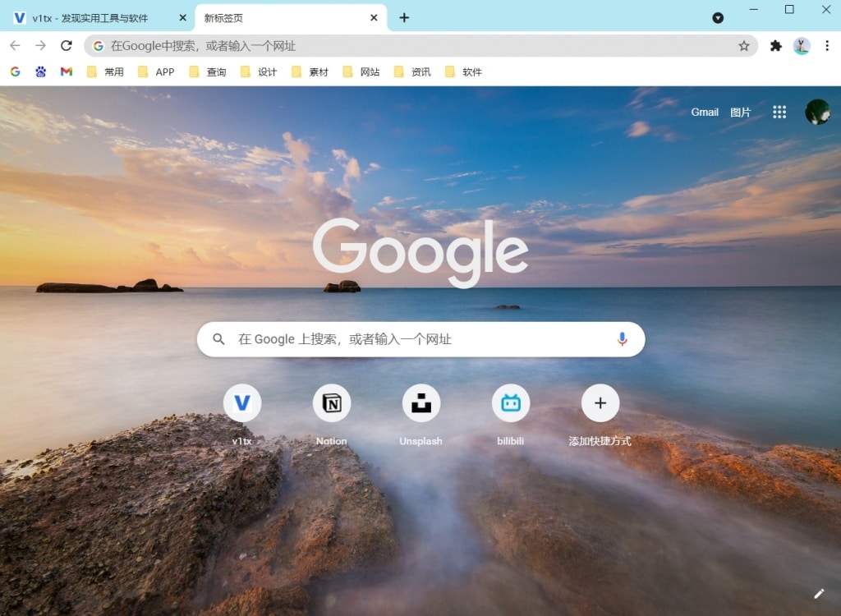
Task: Open the 图片 images link
Action: 740,113
